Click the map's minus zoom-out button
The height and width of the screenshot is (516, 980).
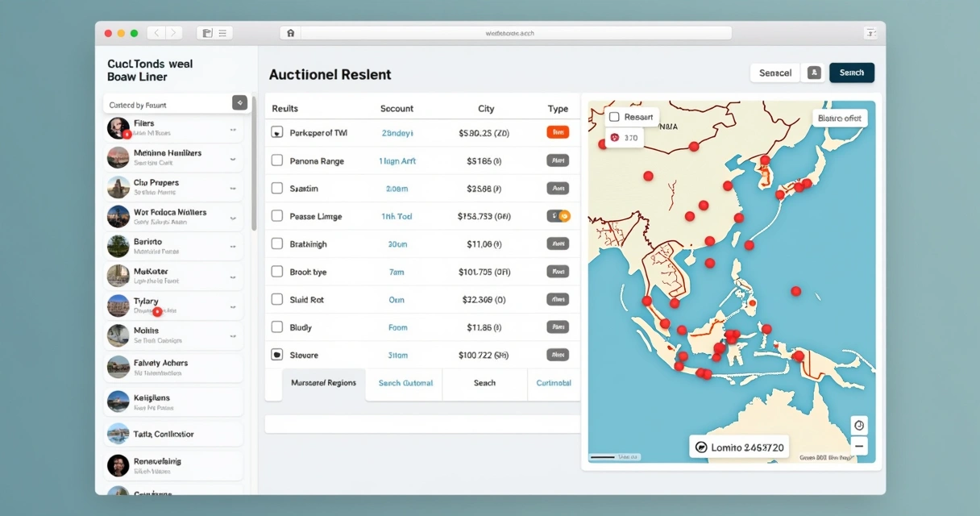click(859, 445)
